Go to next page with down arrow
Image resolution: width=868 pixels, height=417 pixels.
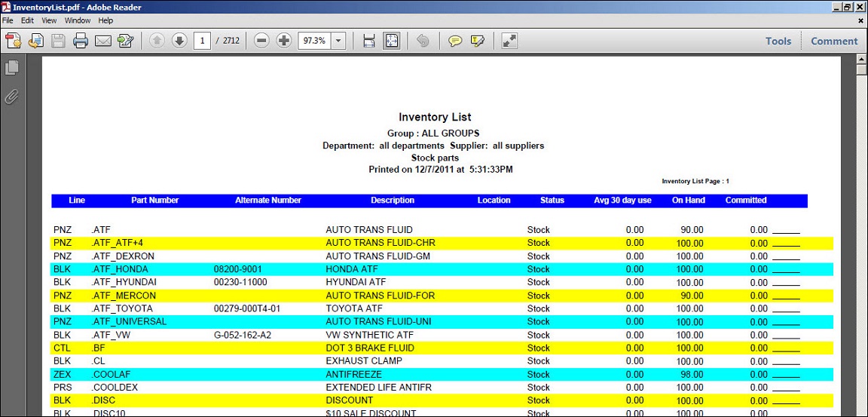pyautogui.click(x=179, y=41)
